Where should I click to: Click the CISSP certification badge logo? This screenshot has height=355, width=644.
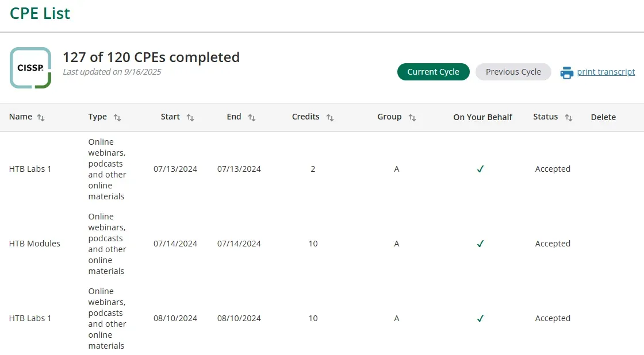[x=30, y=68]
